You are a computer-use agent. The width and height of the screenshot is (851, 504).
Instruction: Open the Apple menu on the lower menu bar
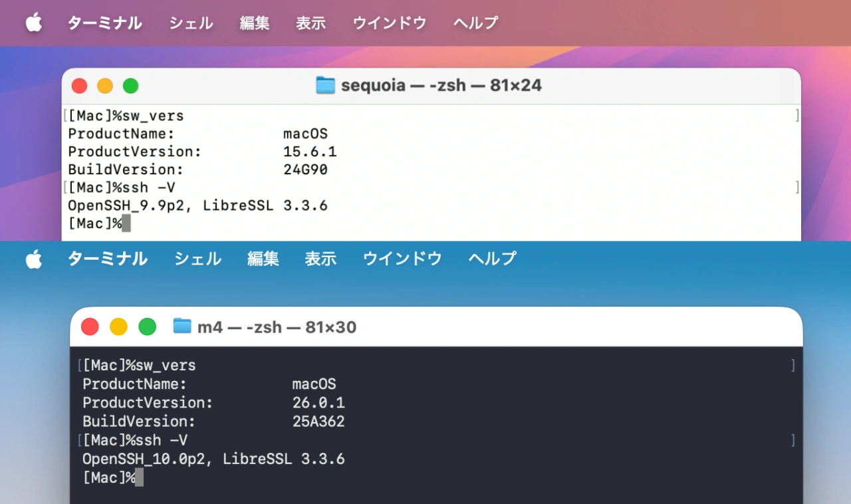click(33, 259)
